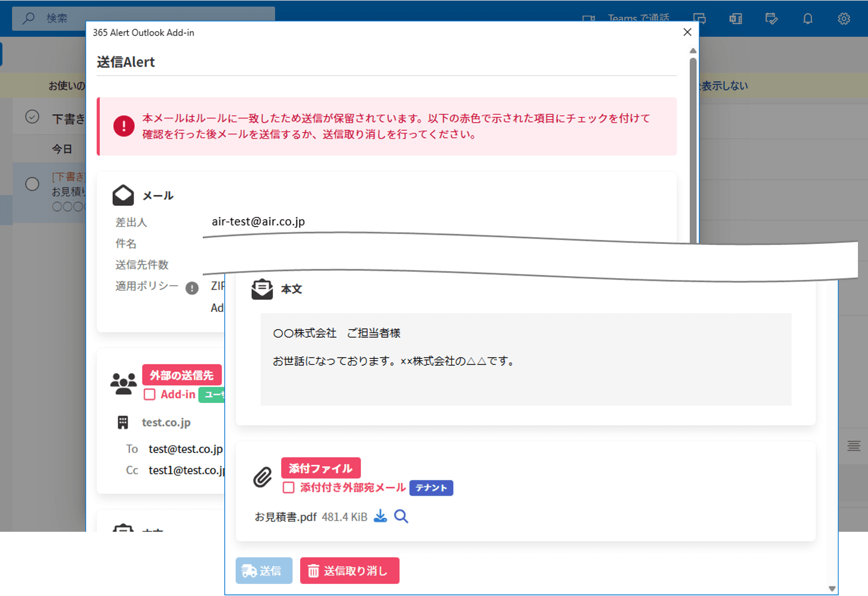Open the chat icon in Outlook header
868x596 pixels.
pyautogui.click(x=699, y=18)
